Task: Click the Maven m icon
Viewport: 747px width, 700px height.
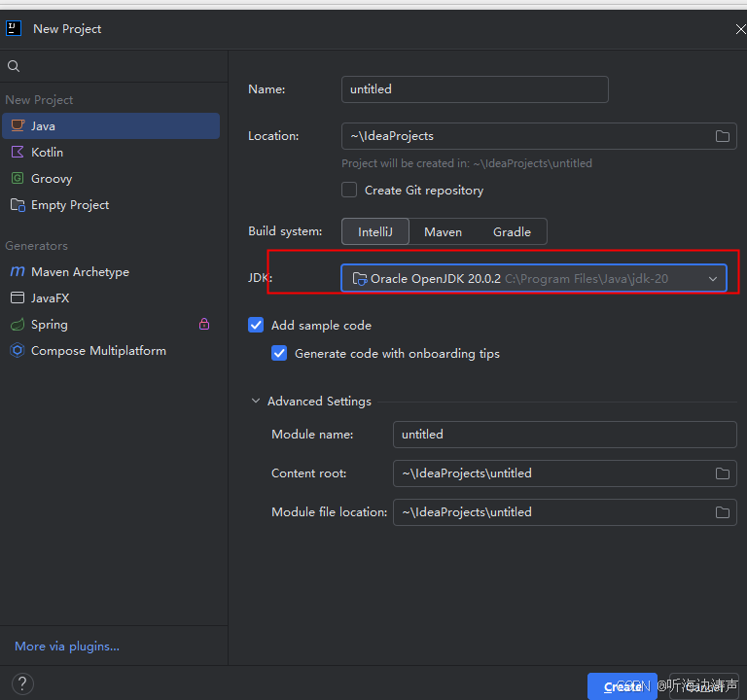Action: point(18,271)
